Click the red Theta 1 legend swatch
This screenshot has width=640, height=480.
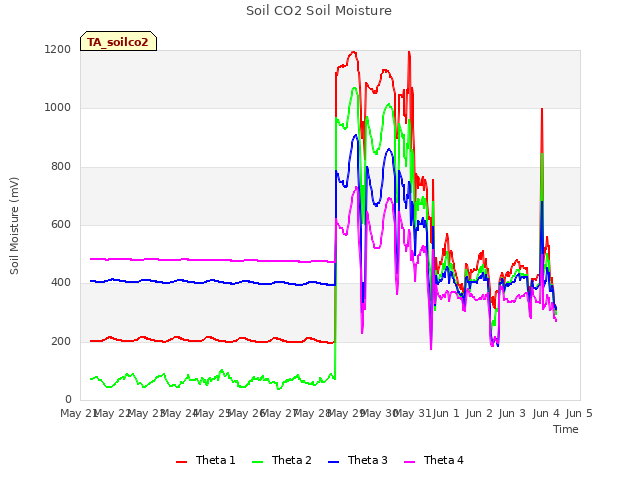coord(182,462)
